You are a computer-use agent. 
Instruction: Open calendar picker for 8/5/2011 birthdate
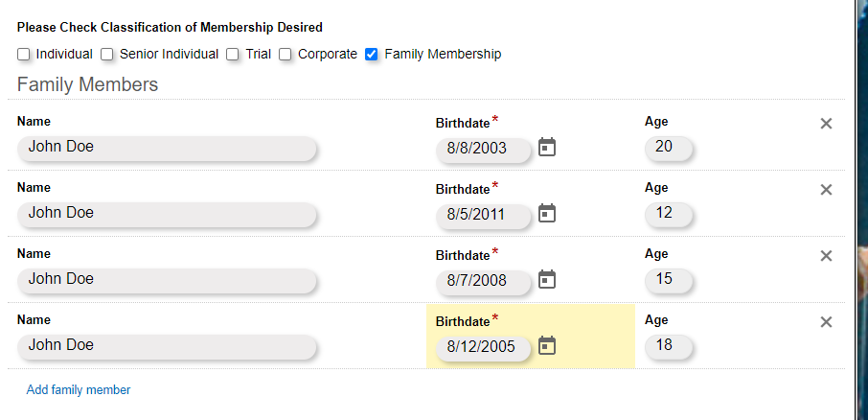coord(547,213)
